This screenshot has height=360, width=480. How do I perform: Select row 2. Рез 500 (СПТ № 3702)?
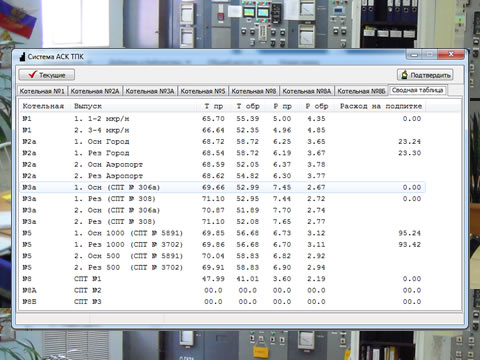coord(223,267)
